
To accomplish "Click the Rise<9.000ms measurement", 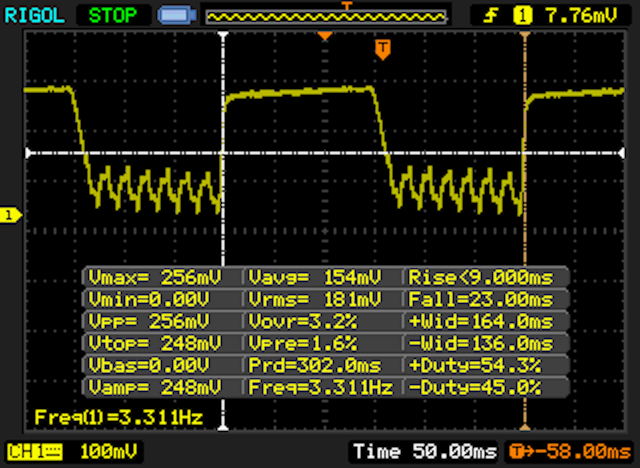I will tap(480, 277).
